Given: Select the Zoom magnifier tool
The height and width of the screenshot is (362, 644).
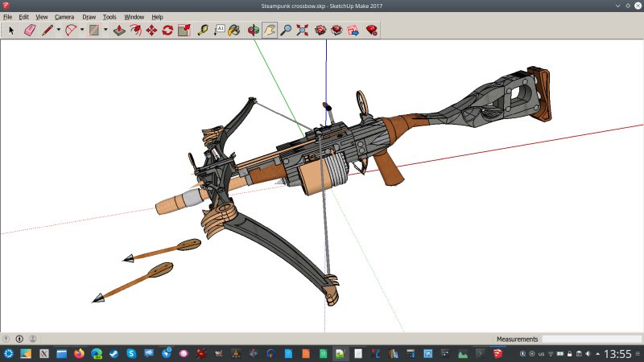Looking at the screenshot, I should click(287, 31).
